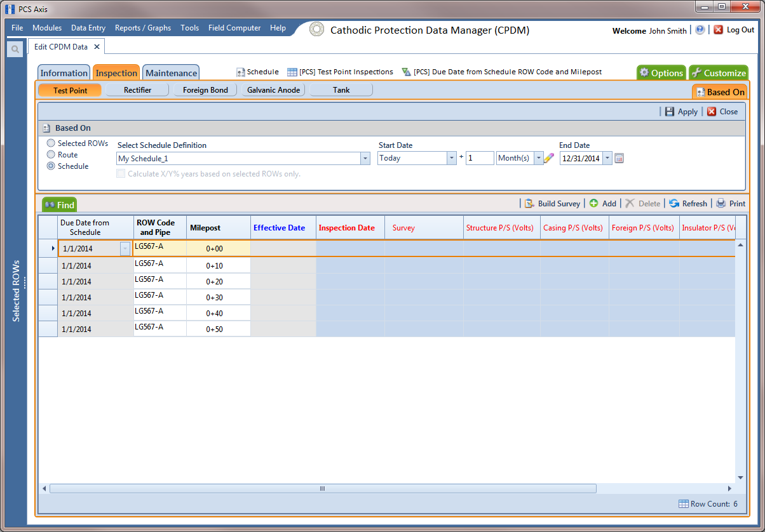Click the Schedule icon in the toolbar
The image size is (765, 532).
241,72
